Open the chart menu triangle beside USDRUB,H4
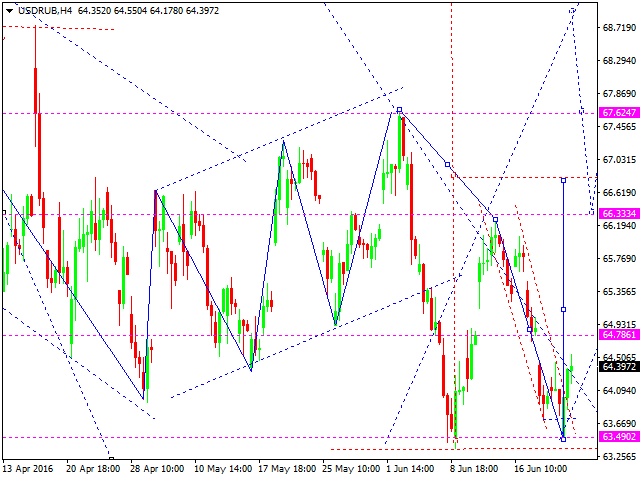 point(9,11)
